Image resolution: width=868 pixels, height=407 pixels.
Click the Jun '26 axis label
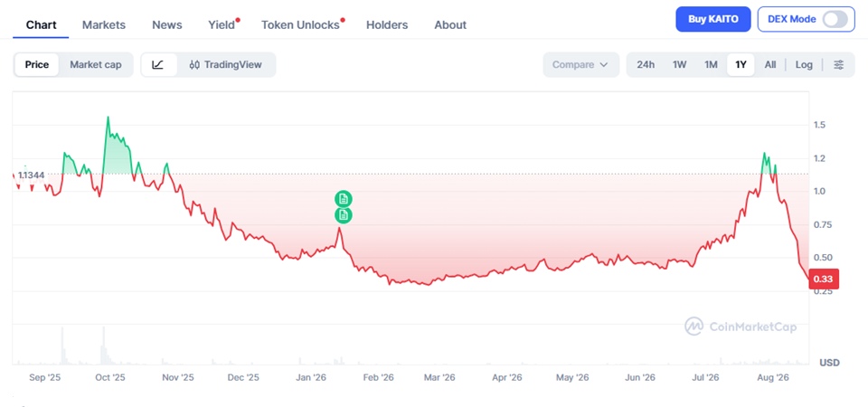tap(640, 378)
